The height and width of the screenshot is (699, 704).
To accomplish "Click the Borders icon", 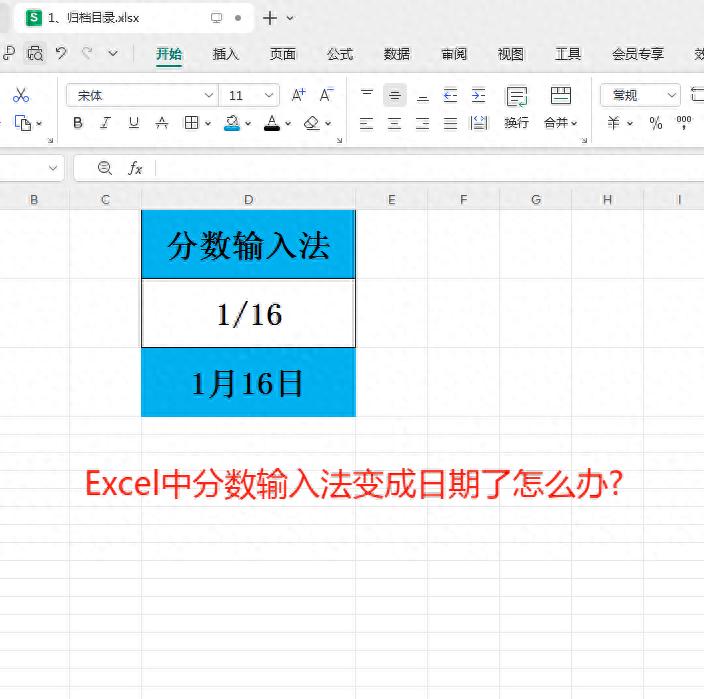I will click(191, 123).
